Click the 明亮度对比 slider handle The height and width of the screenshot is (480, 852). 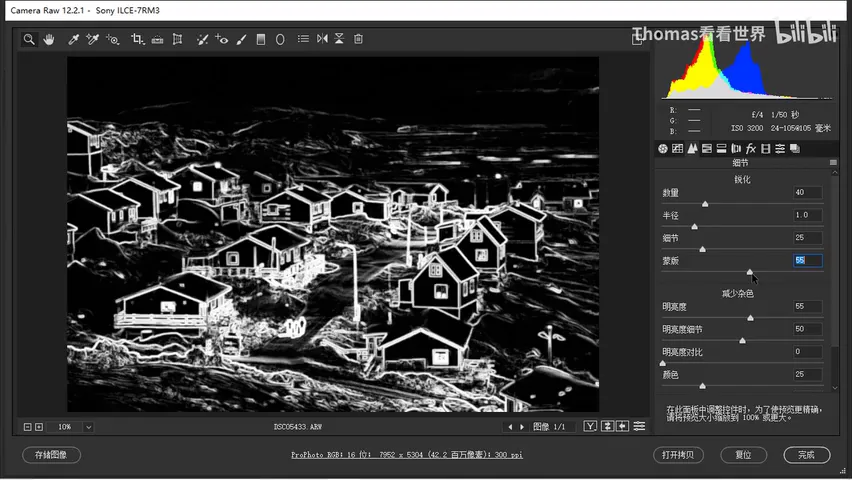(x=662, y=363)
